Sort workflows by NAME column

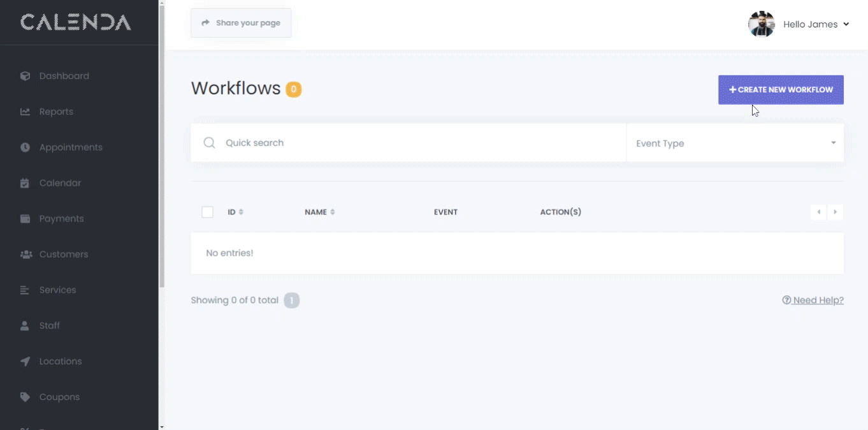pyautogui.click(x=319, y=212)
